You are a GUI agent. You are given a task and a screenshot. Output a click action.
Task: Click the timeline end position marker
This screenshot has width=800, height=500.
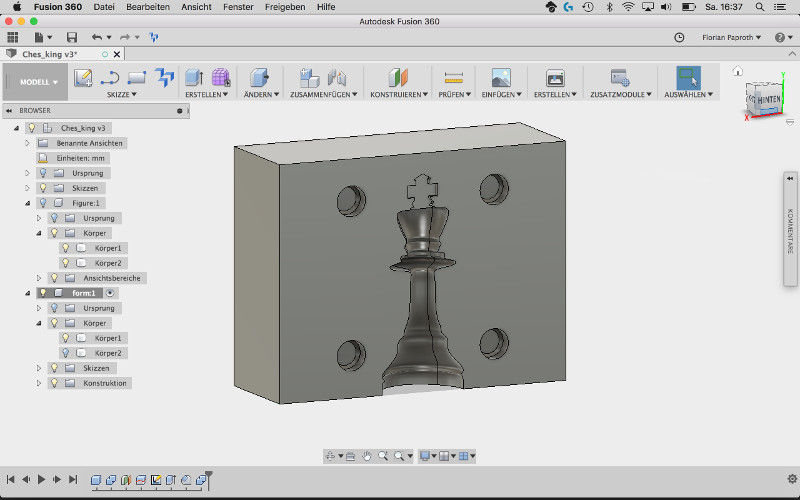coord(208,475)
